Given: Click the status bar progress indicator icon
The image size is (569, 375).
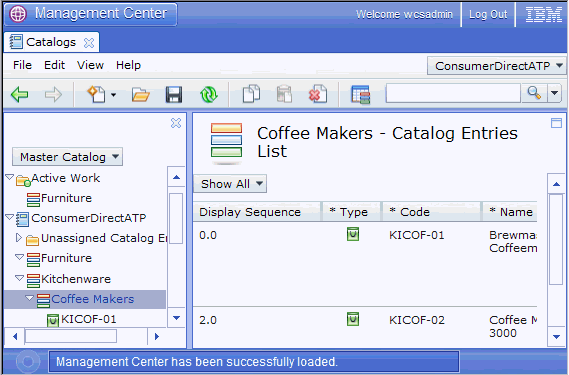Looking at the screenshot, I should click(x=28, y=362).
